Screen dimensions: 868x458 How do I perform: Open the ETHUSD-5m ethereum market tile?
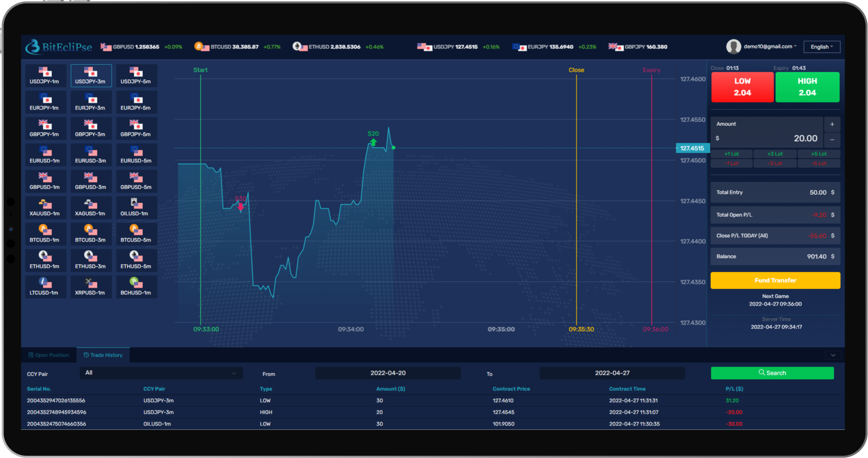point(136,260)
